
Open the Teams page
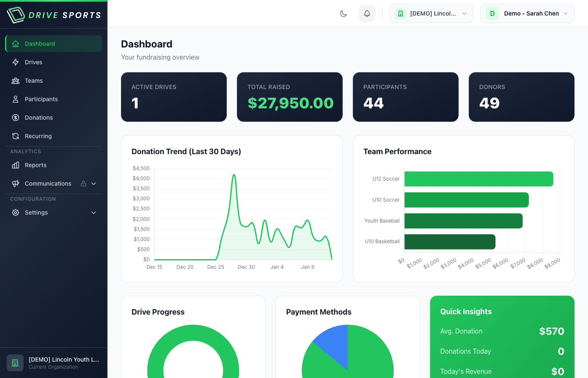click(54, 81)
